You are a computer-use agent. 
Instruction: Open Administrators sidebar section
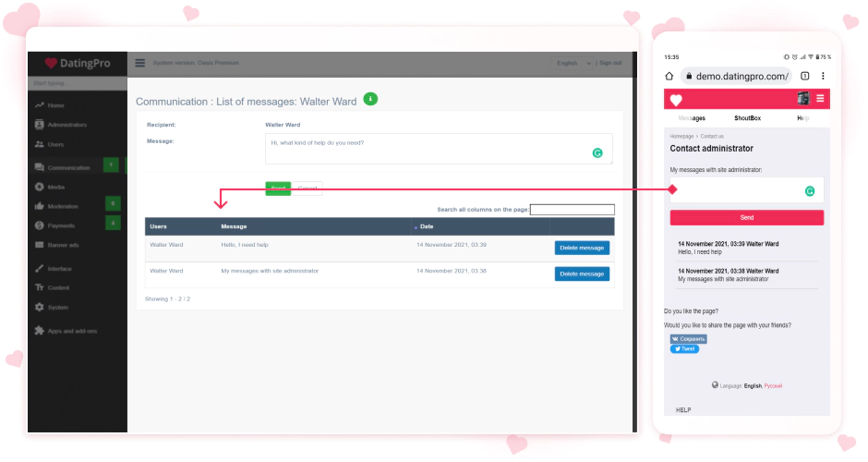point(61,125)
